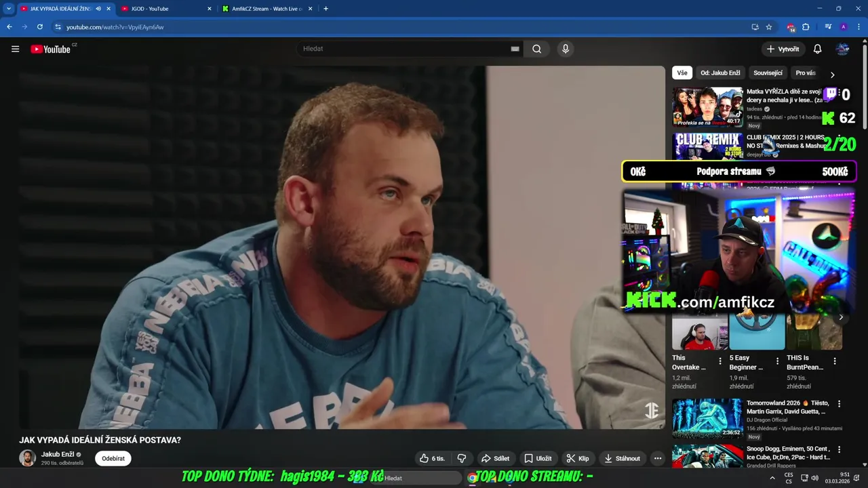Bookmark this page with the star

click(x=769, y=27)
